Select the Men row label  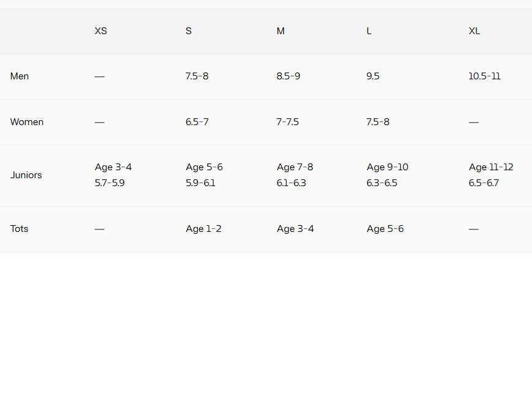(20, 76)
